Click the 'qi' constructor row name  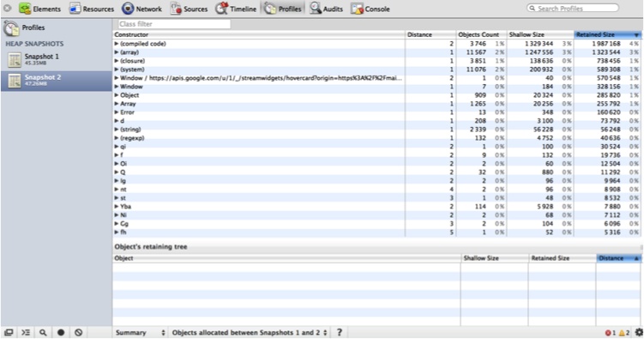[x=123, y=147]
